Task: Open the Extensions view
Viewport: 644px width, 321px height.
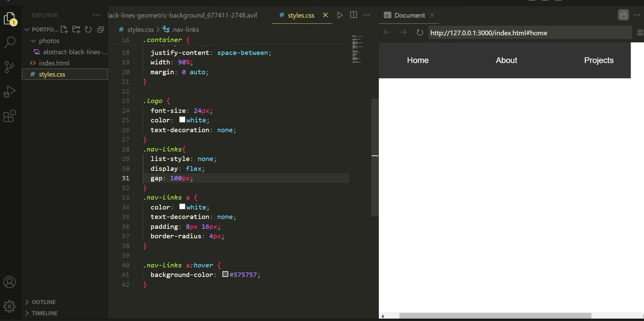Action: [x=9, y=116]
